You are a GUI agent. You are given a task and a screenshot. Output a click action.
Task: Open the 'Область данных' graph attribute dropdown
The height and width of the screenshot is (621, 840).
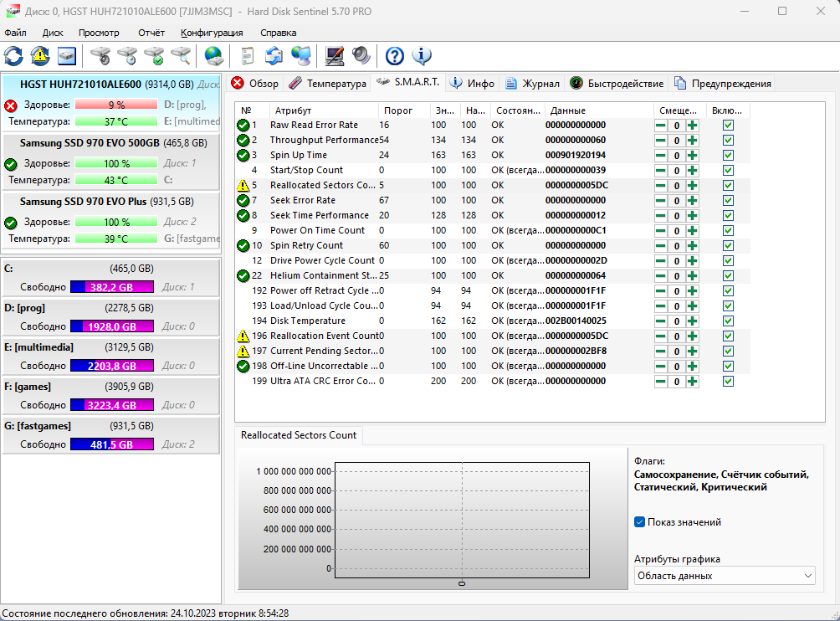[724, 576]
